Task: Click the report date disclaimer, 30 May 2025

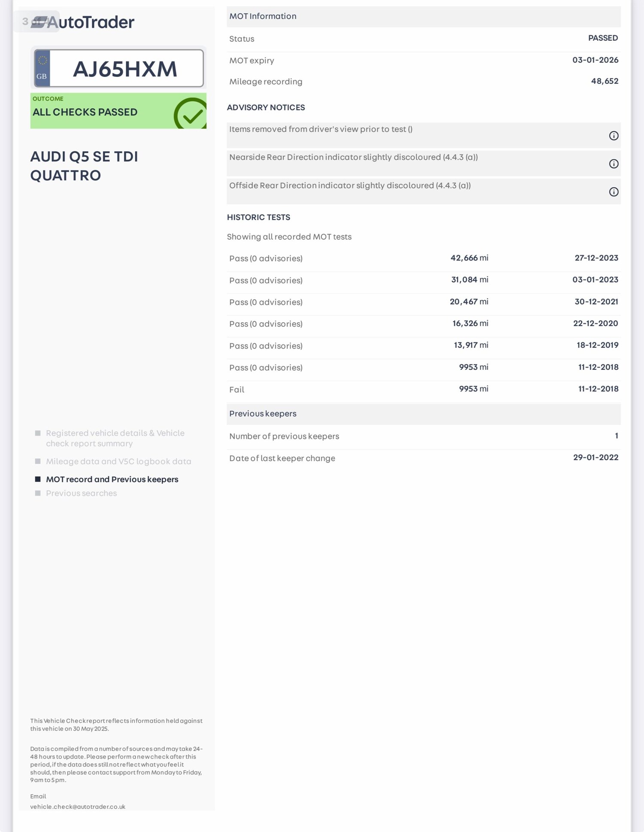Action: [116, 725]
